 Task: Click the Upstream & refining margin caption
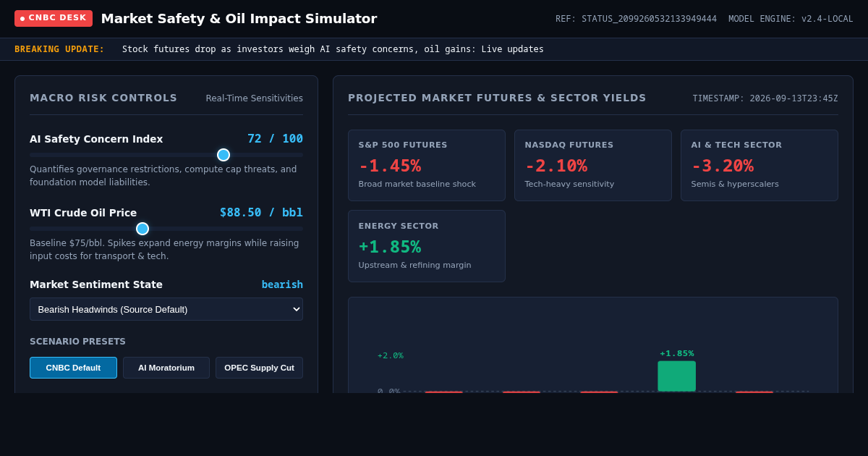415,266
